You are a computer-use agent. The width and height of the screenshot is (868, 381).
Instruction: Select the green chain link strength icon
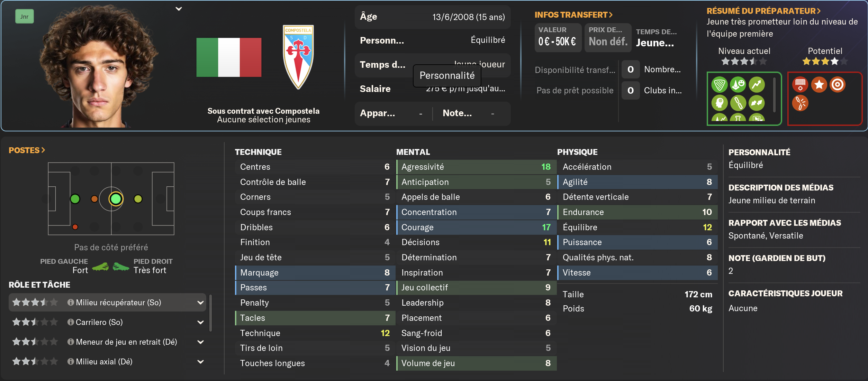pyautogui.click(x=738, y=103)
